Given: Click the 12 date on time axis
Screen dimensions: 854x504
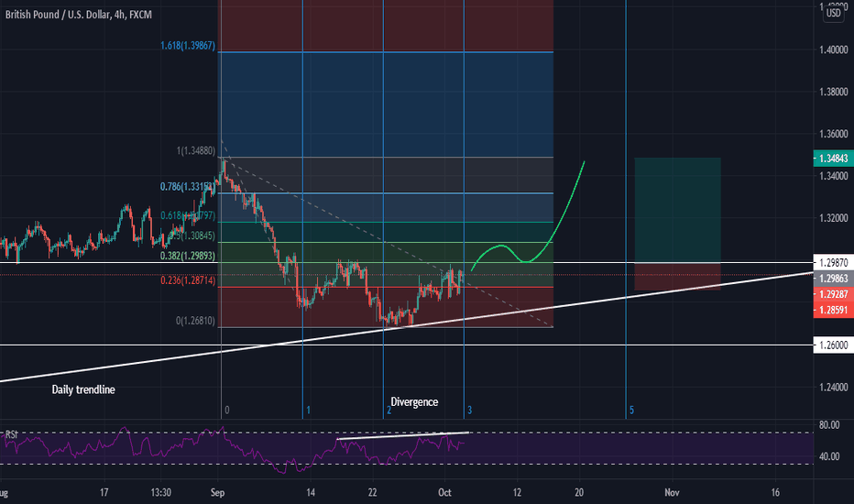Looking at the screenshot, I should coord(517,493).
